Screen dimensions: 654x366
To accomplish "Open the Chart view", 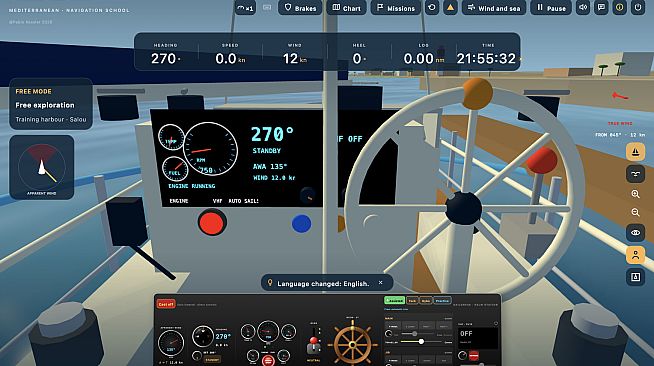I will (x=347, y=8).
